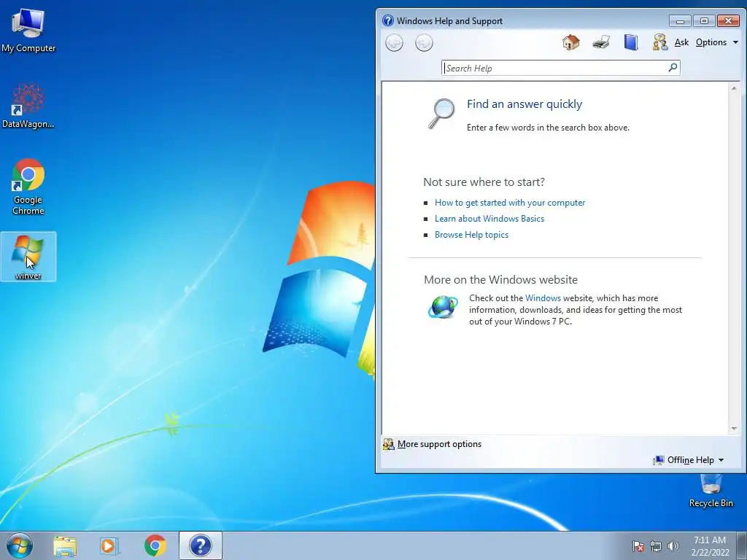This screenshot has width=747, height=560.
Task: Open the Windows Start menu
Action: 20,545
